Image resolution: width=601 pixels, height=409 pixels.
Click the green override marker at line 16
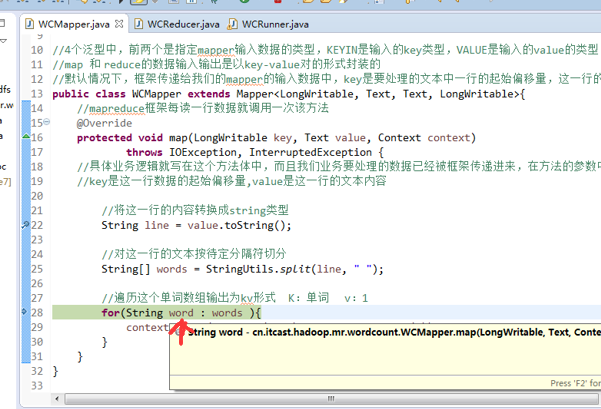pyautogui.click(x=26, y=136)
